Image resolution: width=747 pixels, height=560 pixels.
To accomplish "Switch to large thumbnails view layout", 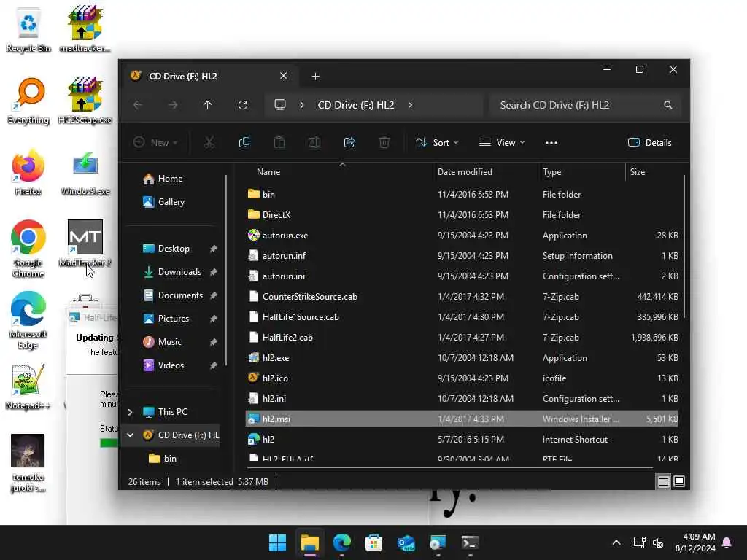I will (x=679, y=481).
